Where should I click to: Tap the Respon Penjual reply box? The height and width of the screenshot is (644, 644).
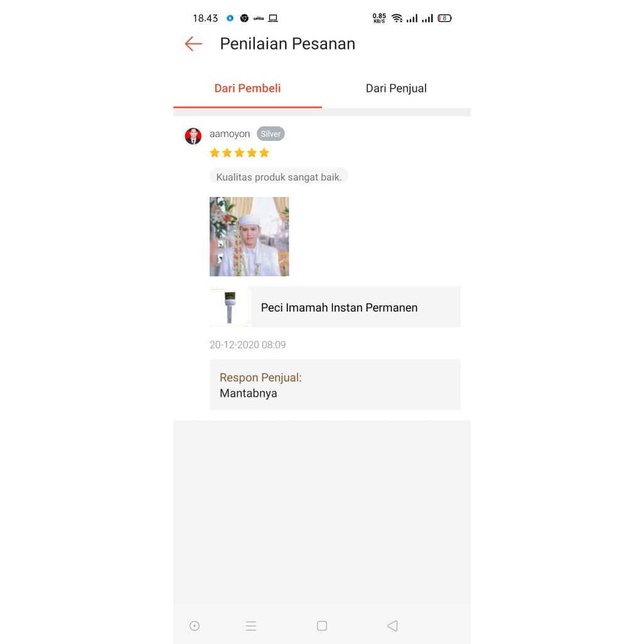pos(335,385)
